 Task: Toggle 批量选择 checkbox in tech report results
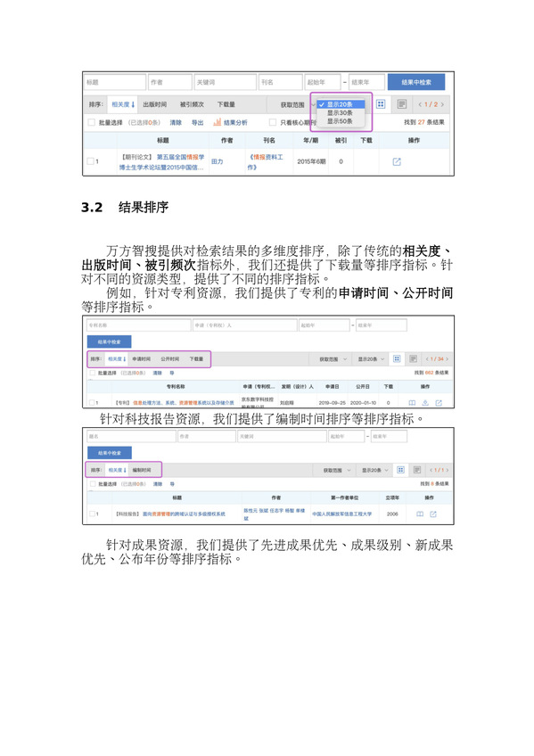(x=92, y=483)
